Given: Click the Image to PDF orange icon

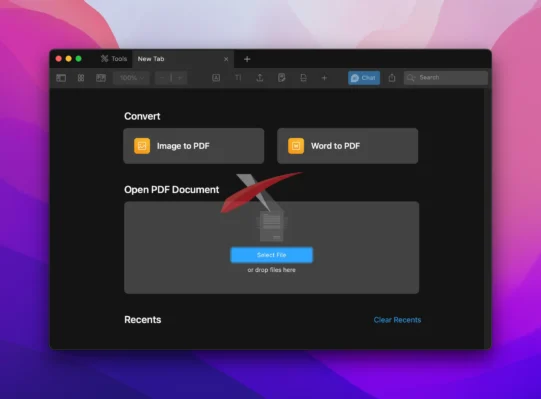Looking at the screenshot, I should (x=142, y=146).
